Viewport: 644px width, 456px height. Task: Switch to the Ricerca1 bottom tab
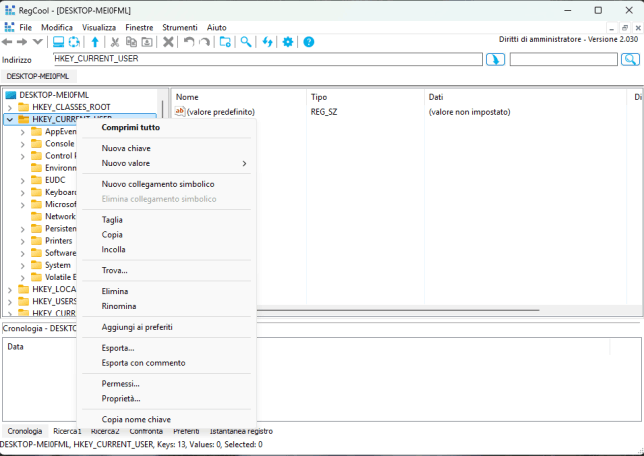(x=67, y=431)
